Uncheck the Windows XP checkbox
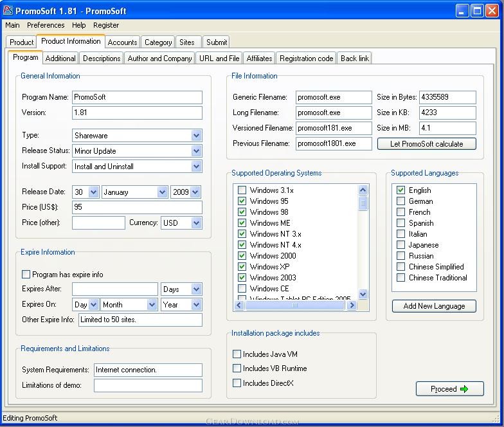504x427 pixels. (x=242, y=266)
